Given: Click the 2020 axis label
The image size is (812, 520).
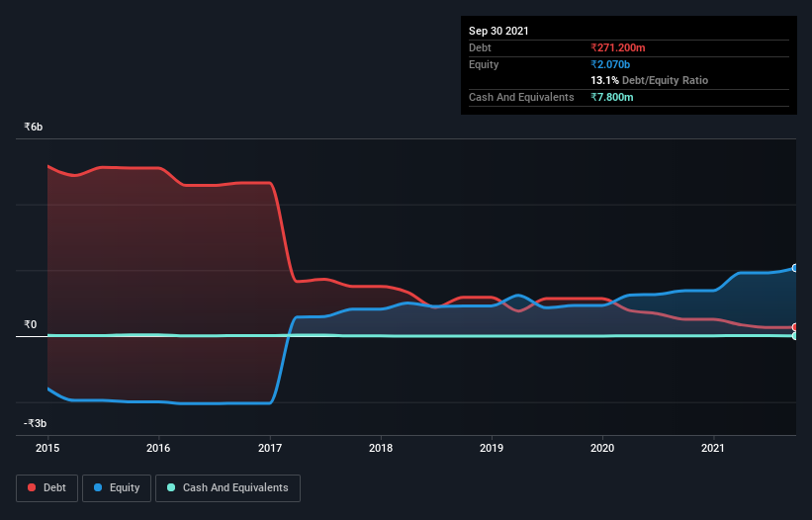Looking at the screenshot, I should point(602,448).
